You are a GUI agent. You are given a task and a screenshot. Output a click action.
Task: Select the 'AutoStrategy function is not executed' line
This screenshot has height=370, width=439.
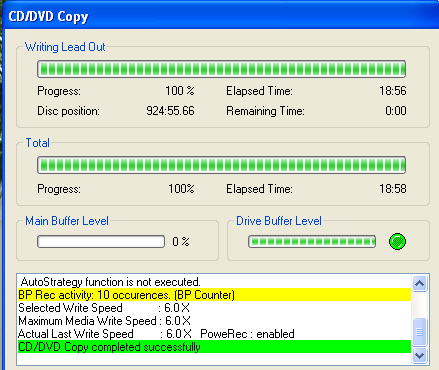pos(214,282)
